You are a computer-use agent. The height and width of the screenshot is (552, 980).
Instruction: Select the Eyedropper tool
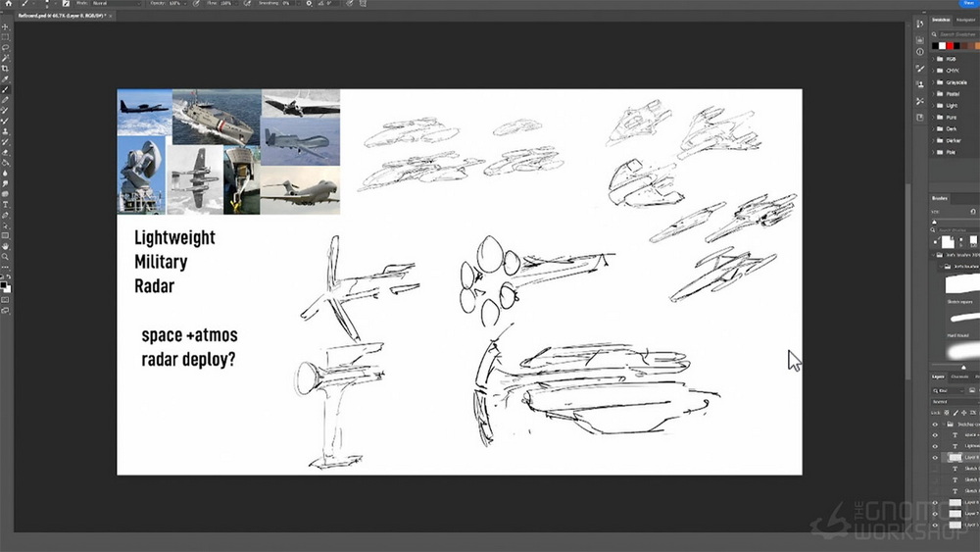[x=5, y=79]
